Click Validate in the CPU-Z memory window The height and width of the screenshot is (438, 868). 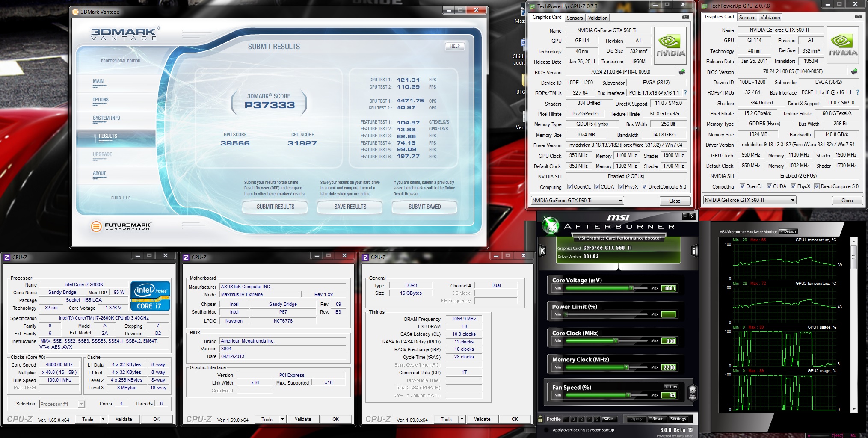[482, 419]
